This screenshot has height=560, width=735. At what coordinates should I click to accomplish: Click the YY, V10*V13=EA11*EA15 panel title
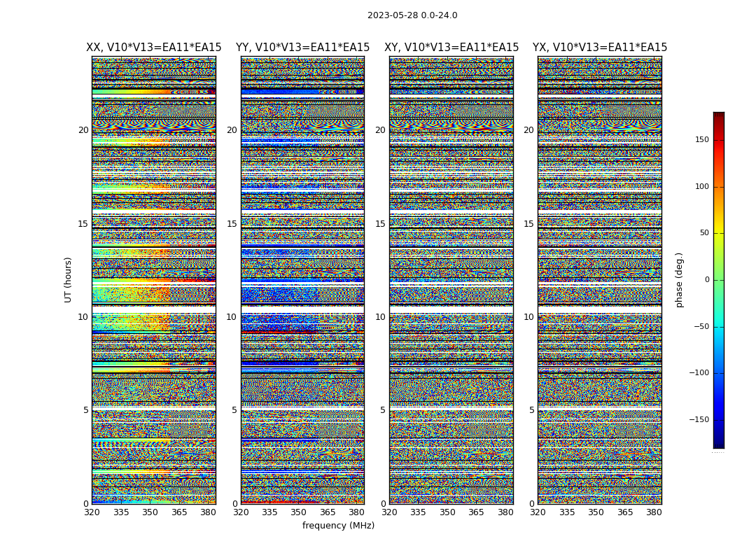303,48
